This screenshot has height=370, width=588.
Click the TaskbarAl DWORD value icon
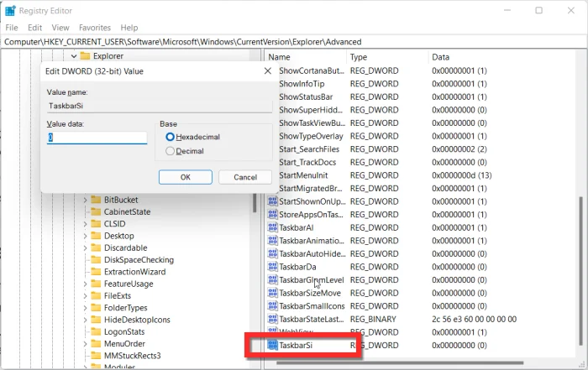[273, 227]
